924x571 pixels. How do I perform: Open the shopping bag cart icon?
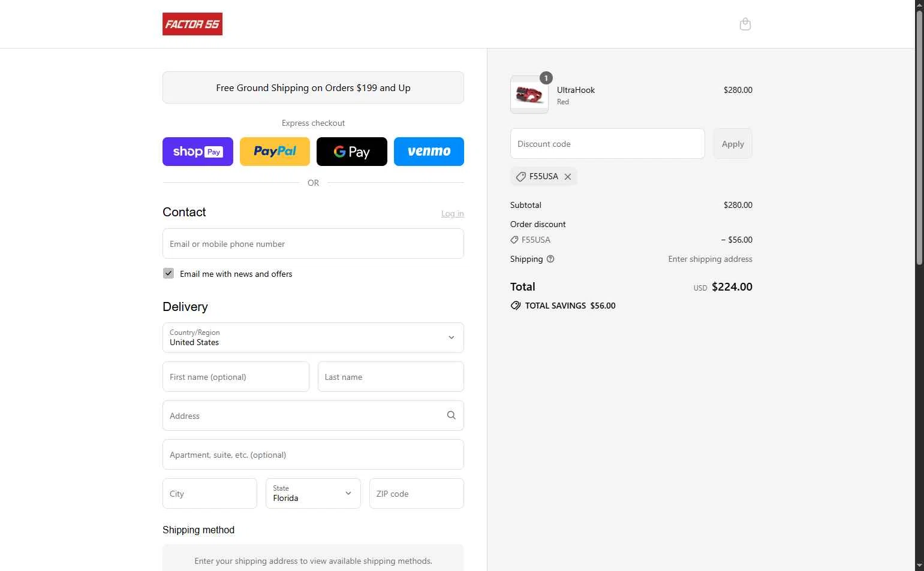(x=745, y=24)
